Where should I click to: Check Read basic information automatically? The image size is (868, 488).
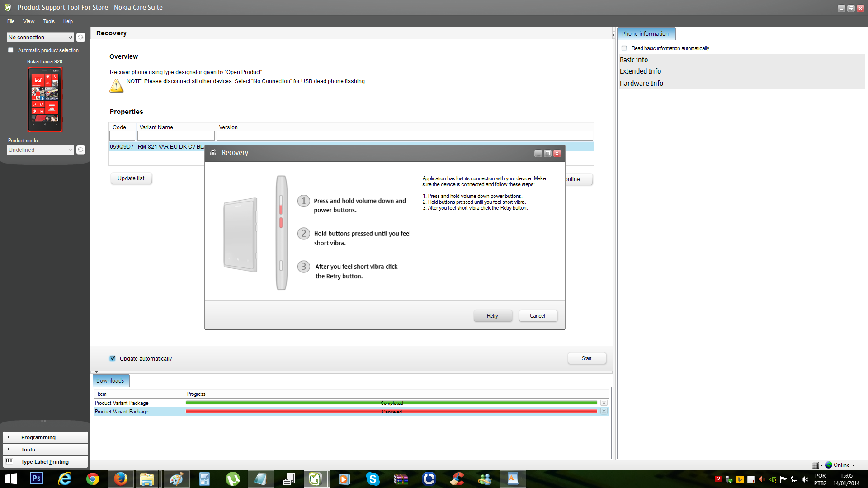click(624, 48)
